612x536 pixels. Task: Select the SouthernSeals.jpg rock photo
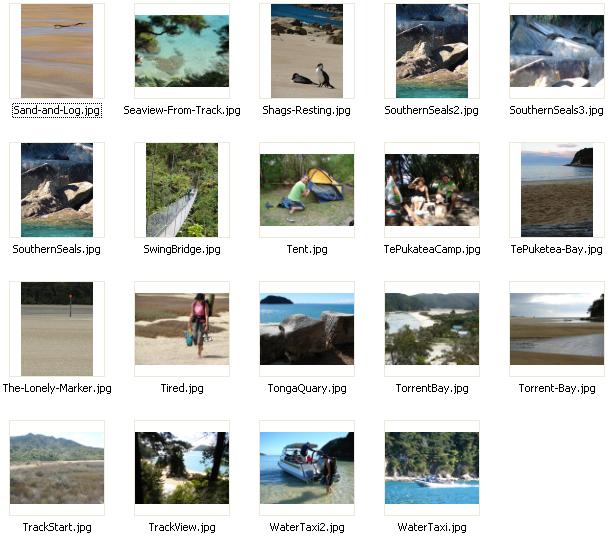57,190
